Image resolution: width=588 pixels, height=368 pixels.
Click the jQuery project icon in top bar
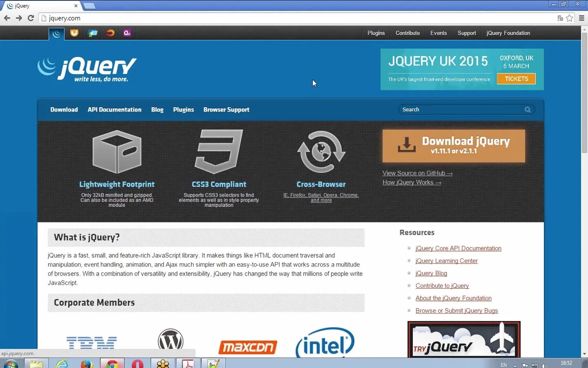(x=56, y=34)
